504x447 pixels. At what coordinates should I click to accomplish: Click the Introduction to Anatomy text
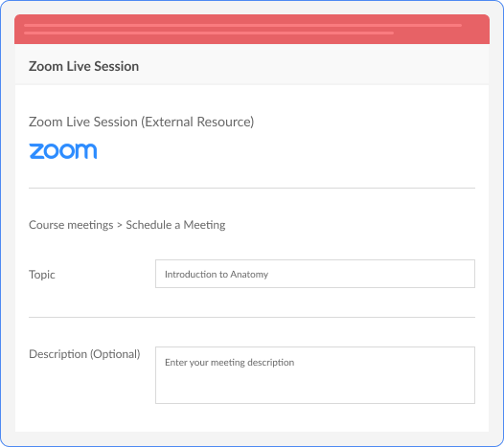pyautogui.click(x=217, y=275)
